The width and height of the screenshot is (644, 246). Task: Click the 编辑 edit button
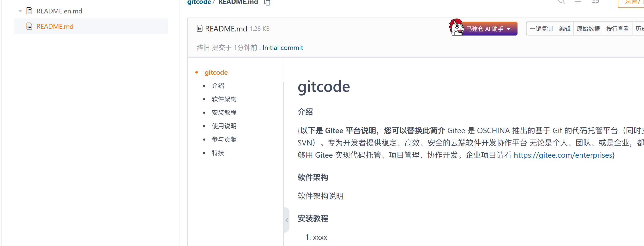click(565, 29)
